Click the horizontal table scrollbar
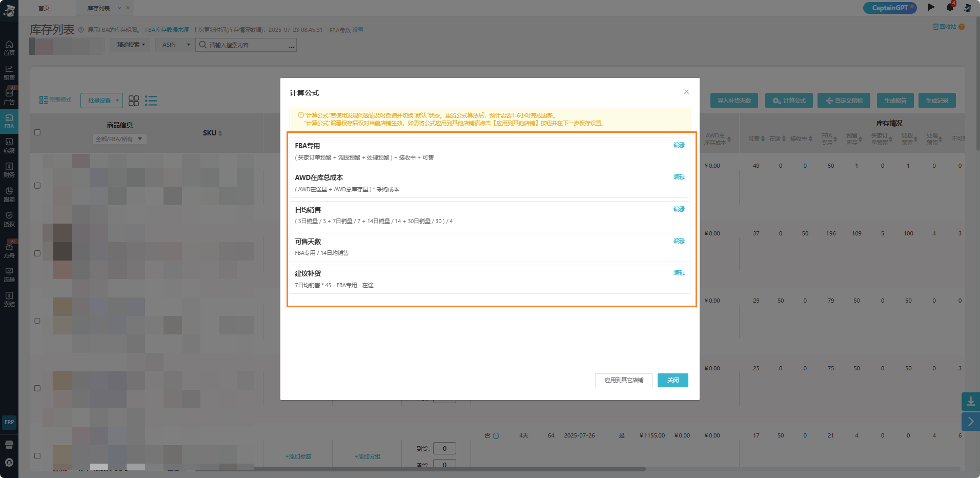This screenshot has width=980, height=478. (420, 469)
